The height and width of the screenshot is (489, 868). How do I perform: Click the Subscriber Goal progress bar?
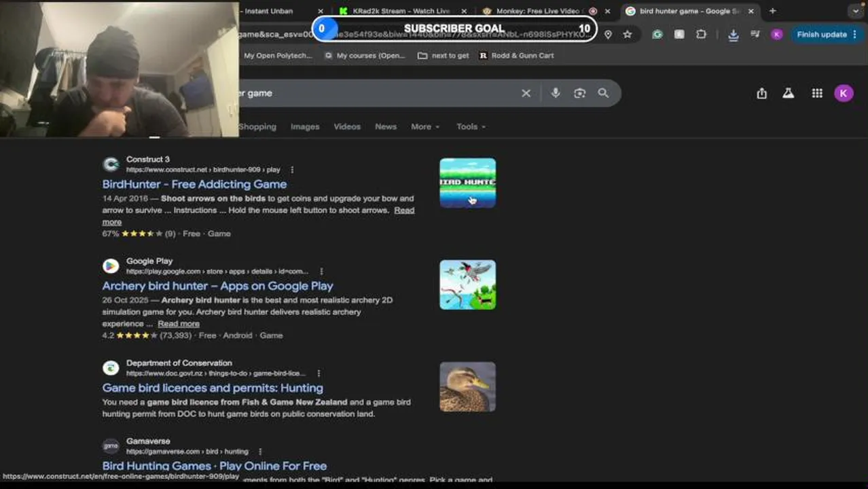tap(454, 29)
